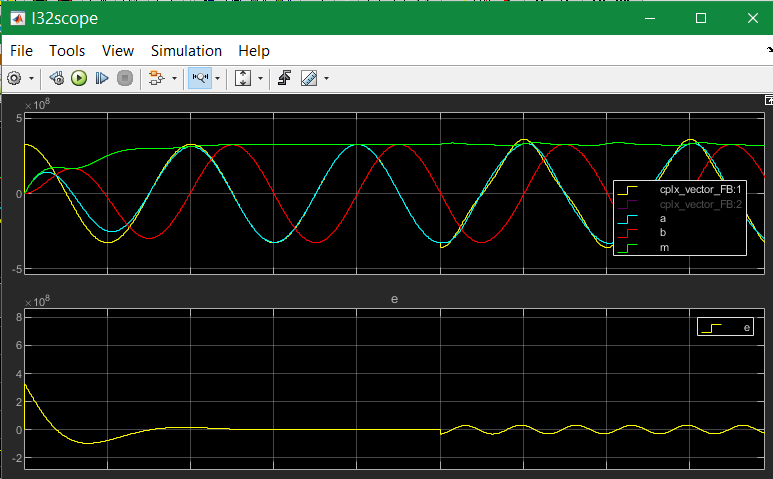Open the Tools menu
This screenshot has width=773, height=479.
click(67, 51)
